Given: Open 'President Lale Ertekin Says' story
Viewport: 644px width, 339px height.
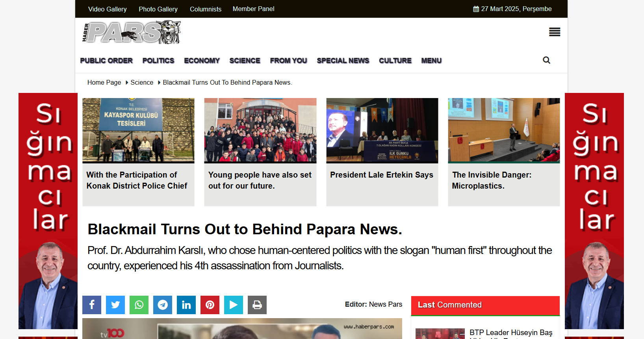Looking at the screenshot, I should point(382,175).
